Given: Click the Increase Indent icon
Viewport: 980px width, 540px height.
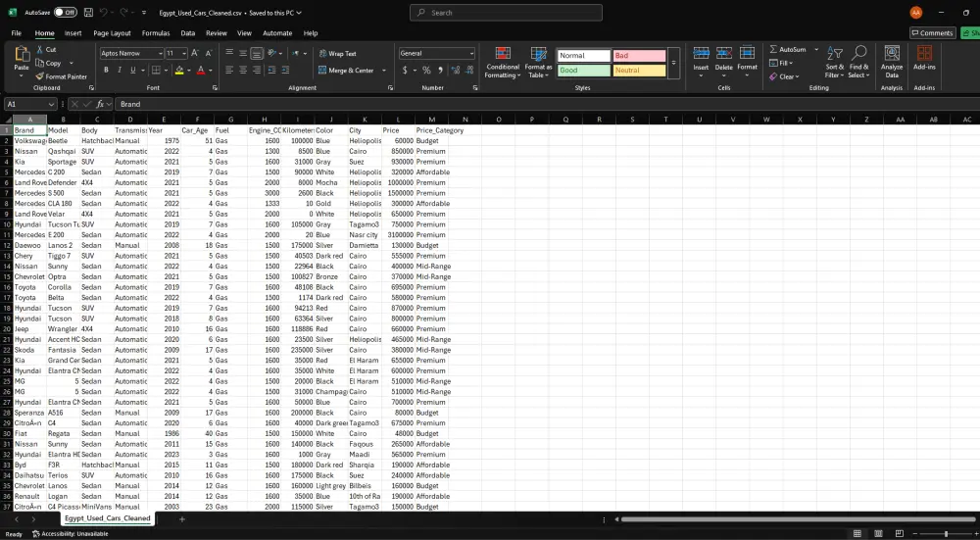Looking at the screenshot, I should pyautogui.click(x=285, y=70).
